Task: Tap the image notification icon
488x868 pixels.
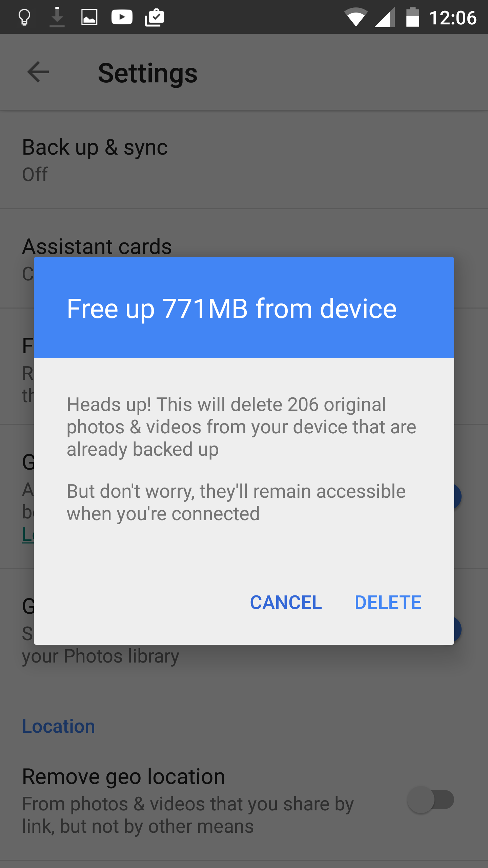Action: [x=89, y=17]
